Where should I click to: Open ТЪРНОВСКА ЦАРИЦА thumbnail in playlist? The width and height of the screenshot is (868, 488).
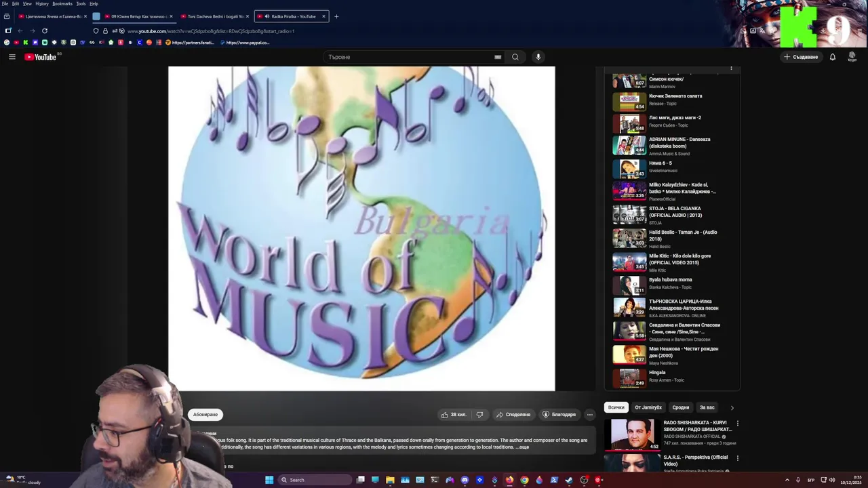tap(629, 307)
